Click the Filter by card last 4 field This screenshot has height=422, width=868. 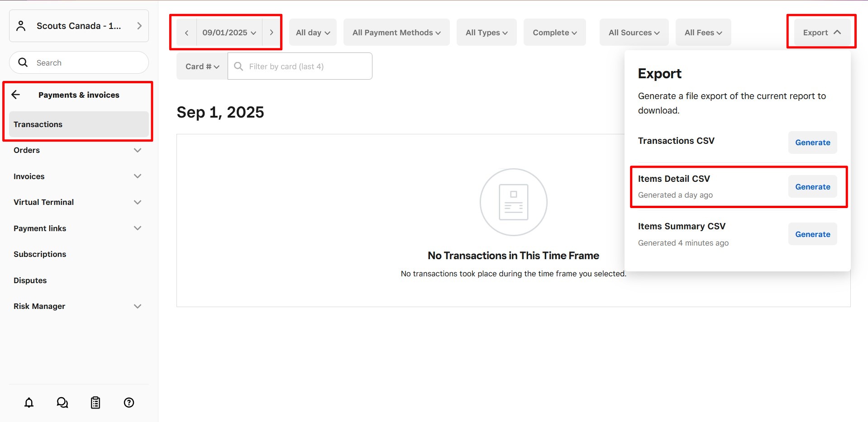click(308, 66)
